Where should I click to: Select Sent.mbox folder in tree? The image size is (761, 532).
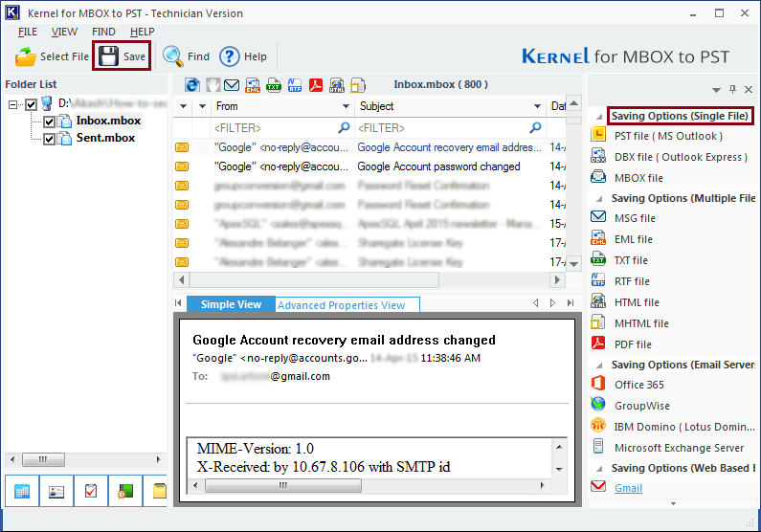pos(105,138)
